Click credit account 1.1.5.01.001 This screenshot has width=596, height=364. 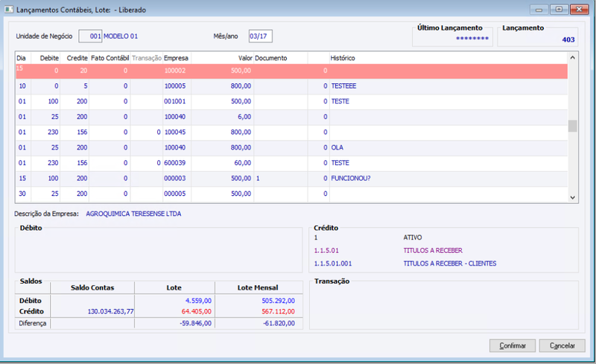pyautogui.click(x=333, y=264)
